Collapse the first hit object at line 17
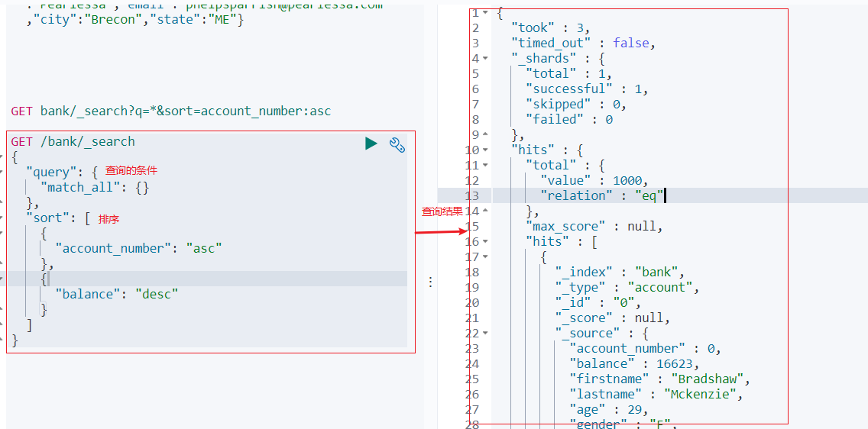 pos(485,256)
